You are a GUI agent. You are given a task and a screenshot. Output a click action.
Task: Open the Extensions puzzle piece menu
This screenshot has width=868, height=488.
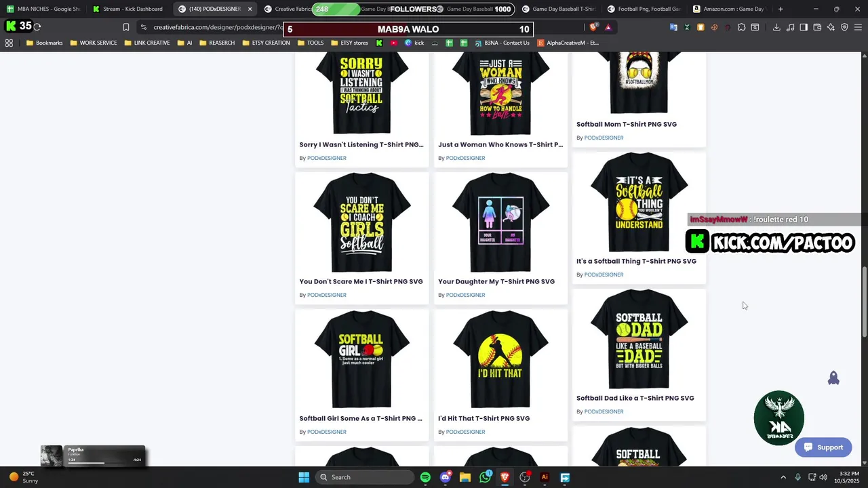point(741,27)
